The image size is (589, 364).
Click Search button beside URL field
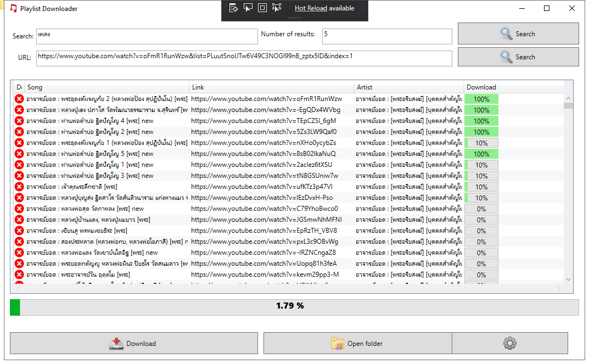(518, 57)
